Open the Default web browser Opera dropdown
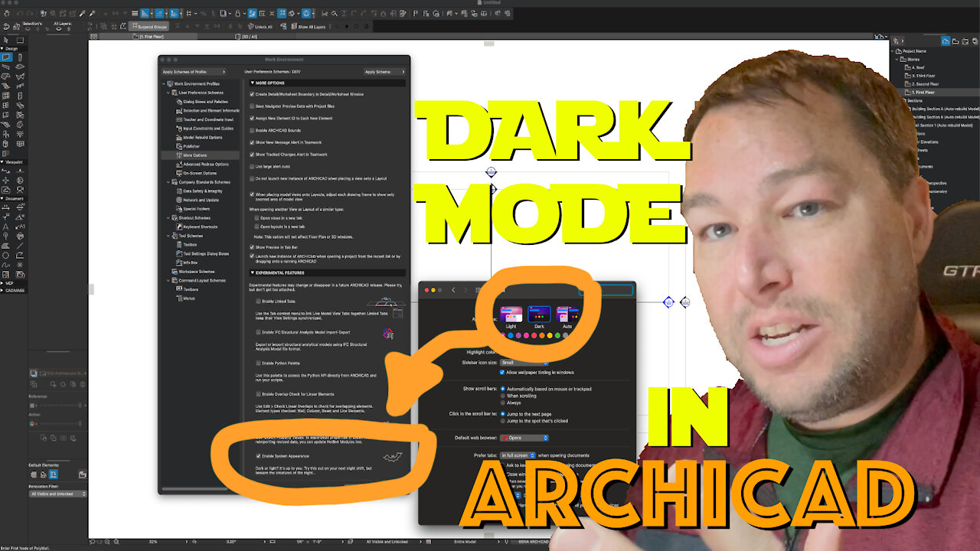This screenshot has height=551, width=980. click(x=524, y=438)
